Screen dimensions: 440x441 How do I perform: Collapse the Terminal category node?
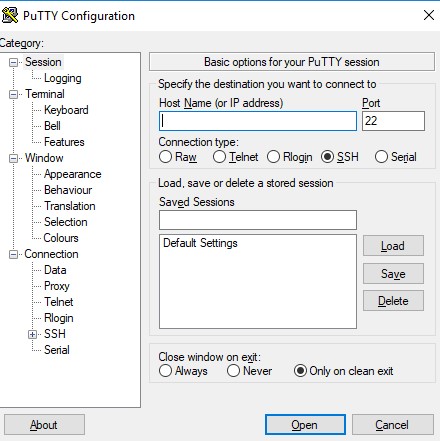pyautogui.click(x=13, y=94)
